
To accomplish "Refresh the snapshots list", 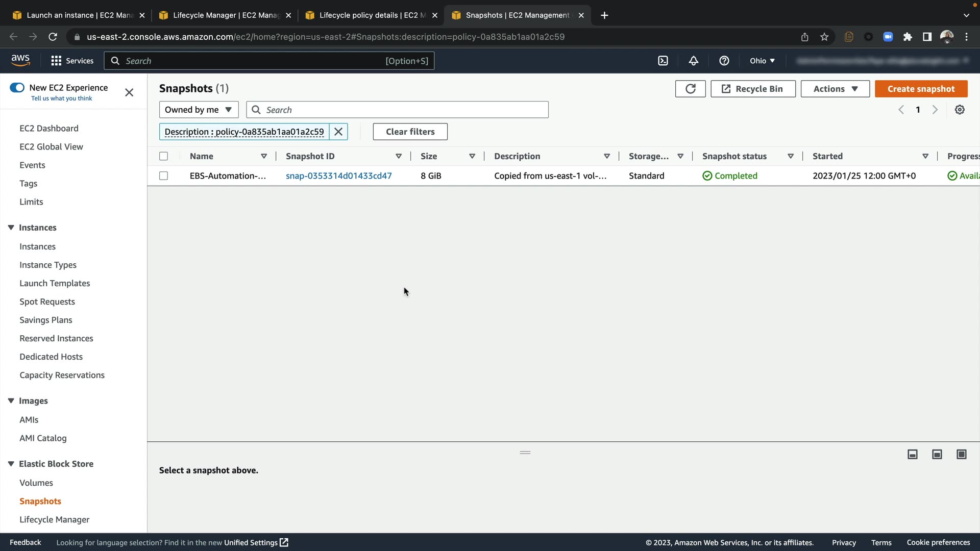I will tap(690, 89).
